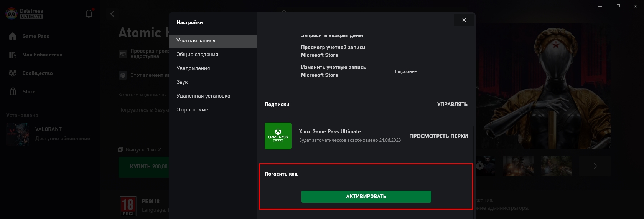
Task: Go back with the arrow icon
Action: coord(112,14)
